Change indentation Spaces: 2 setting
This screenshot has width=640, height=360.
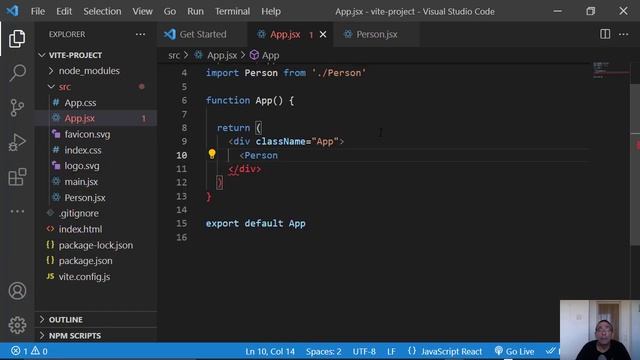click(323, 351)
